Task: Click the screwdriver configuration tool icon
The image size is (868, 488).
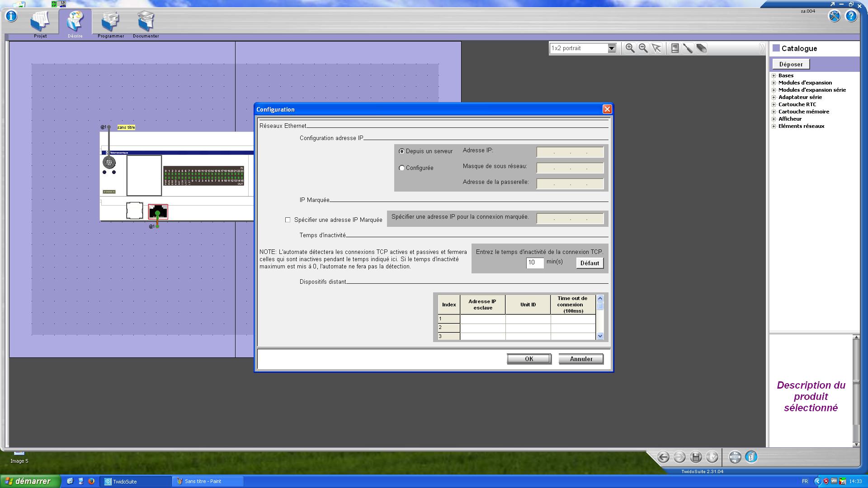Action: 688,48
